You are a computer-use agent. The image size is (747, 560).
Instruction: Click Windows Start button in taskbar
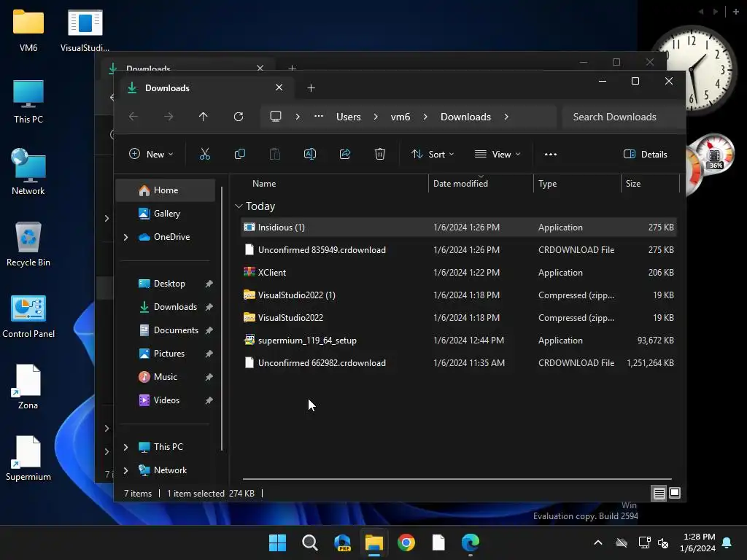click(277, 542)
